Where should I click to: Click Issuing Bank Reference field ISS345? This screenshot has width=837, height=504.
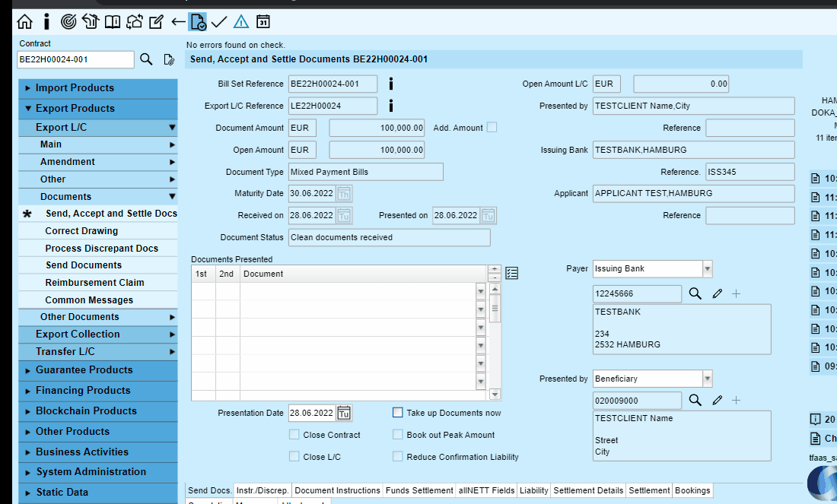click(x=750, y=172)
